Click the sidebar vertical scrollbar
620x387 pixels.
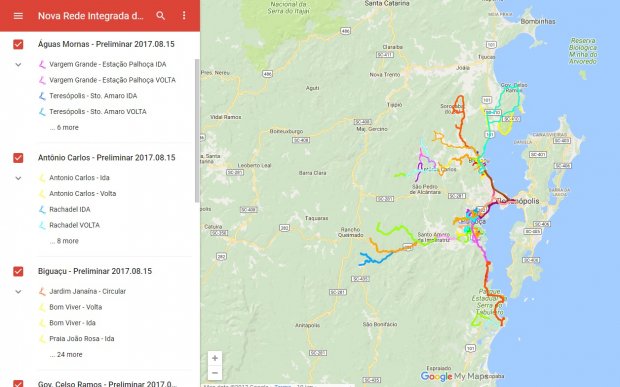point(197,130)
